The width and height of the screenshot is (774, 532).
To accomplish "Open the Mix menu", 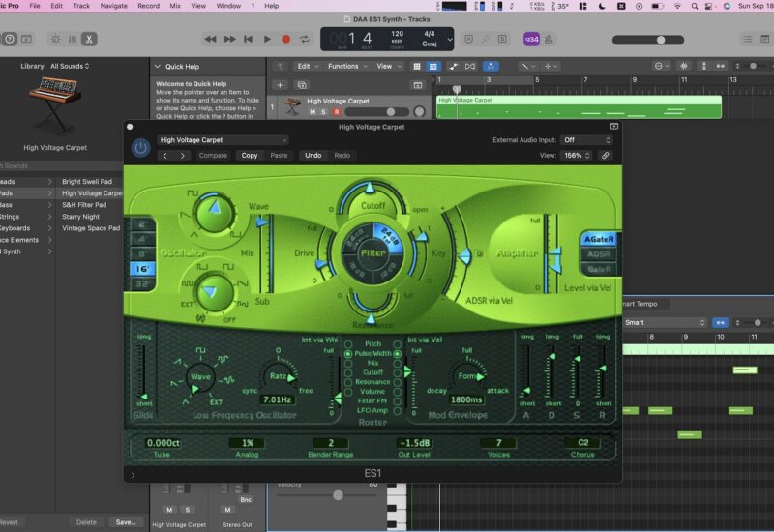I will click(175, 6).
